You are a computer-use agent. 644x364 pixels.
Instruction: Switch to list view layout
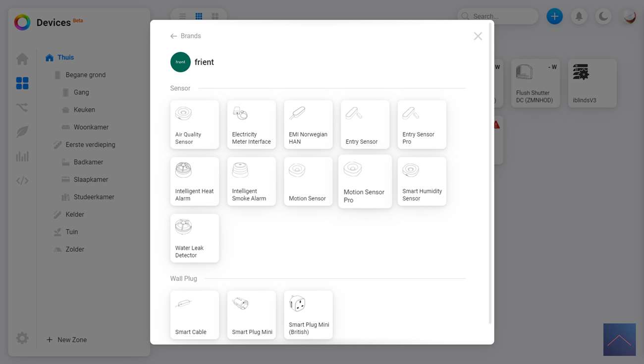pos(182,16)
